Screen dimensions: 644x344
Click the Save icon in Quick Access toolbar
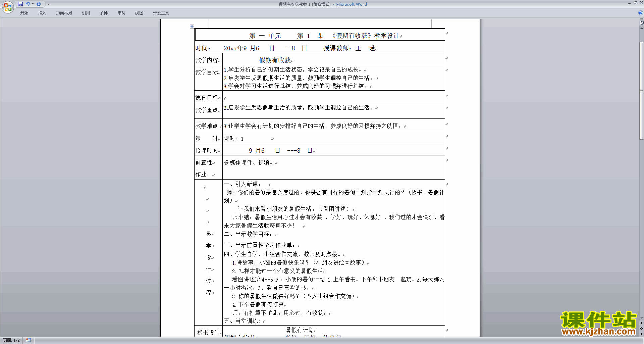coord(20,4)
